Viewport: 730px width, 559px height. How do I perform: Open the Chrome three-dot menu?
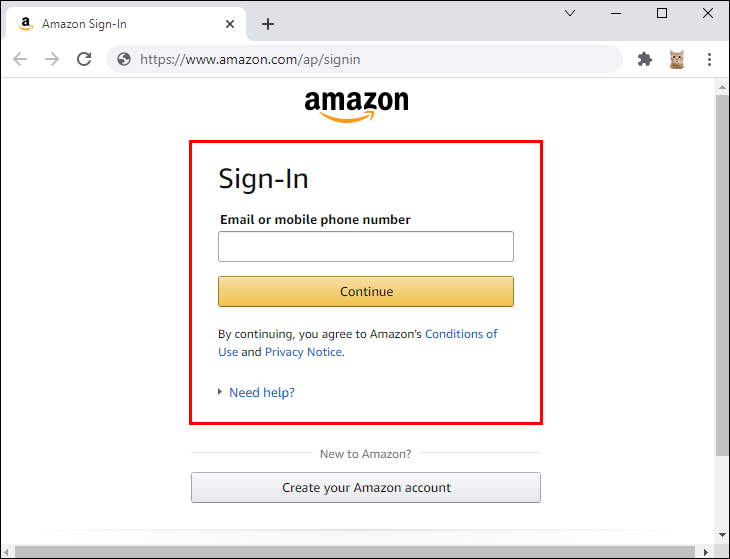coord(709,60)
